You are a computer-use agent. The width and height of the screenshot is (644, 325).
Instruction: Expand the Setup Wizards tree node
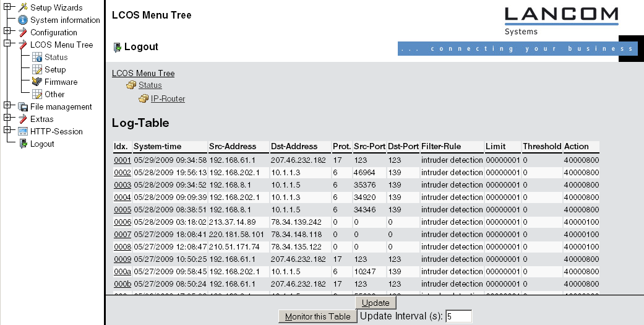[x=7, y=7]
